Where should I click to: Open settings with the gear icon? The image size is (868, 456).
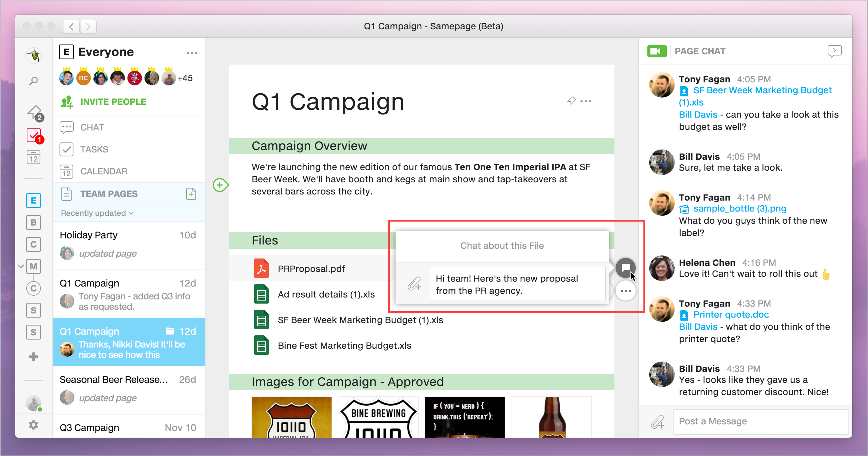point(33,425)
